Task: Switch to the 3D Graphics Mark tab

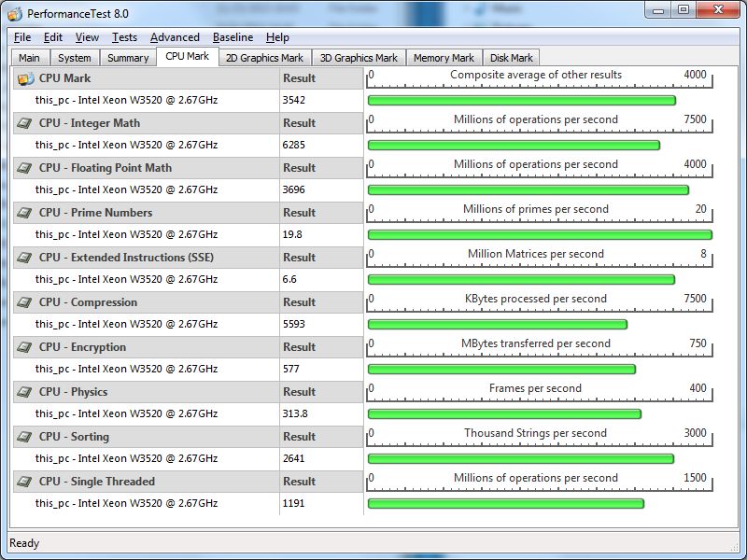Action: tap(359, 58)
